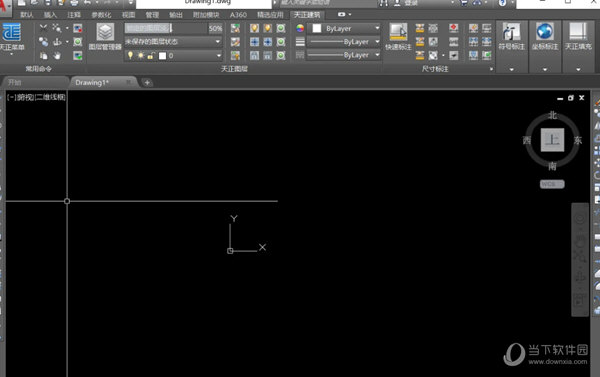
Task: Switch to the 插入 ribbon tab
Action: tap(50, 15)
